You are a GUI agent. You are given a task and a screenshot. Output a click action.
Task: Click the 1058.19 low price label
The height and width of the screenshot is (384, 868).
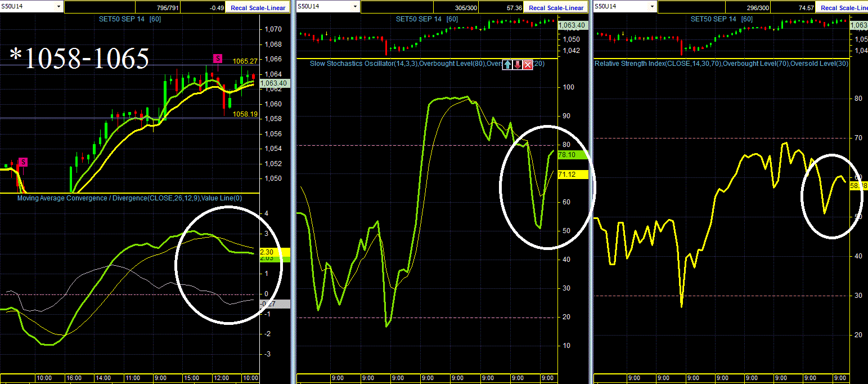point(245,114)
